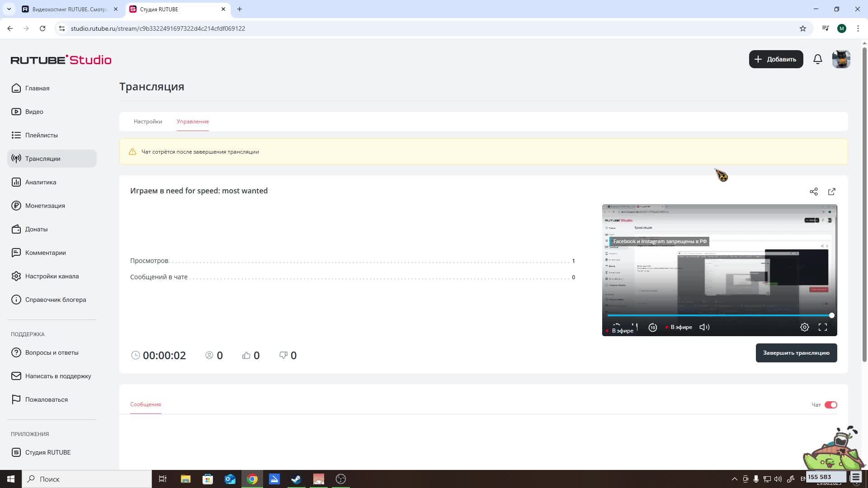This screenshot has height=488, width=868.
Task: Select the Управление tab
Action: point(193,122)
